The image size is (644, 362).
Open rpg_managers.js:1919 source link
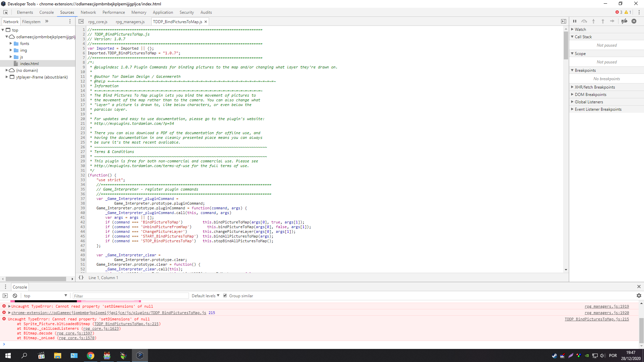coord(607,306)
